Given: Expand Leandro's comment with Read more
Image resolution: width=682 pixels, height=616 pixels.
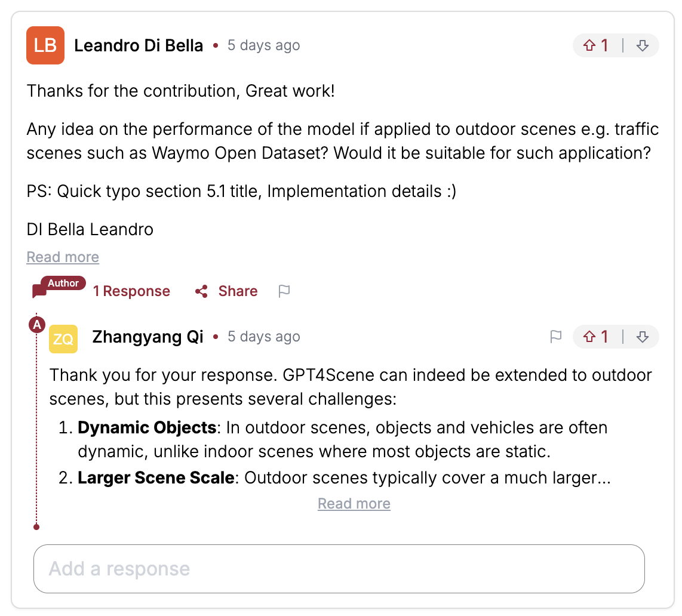Looking at the screenshot, I should [x=63, y=257].
